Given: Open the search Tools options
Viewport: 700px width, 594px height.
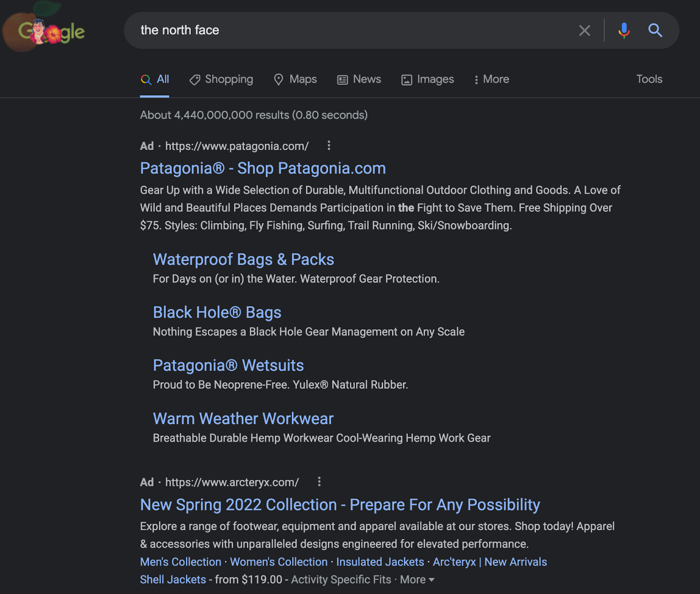Looking at the screenshot, I should pyautogui.click(x=649, y=79).
